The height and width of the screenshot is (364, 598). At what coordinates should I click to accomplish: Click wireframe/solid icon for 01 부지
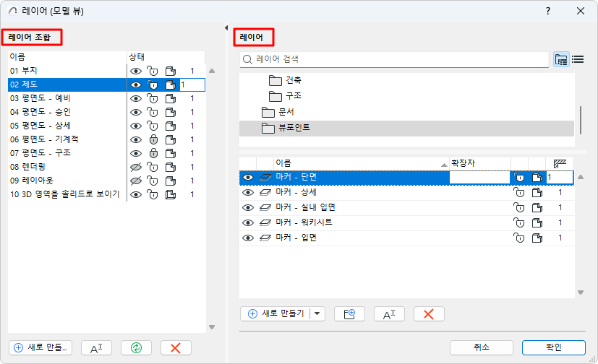coord(171,71)
